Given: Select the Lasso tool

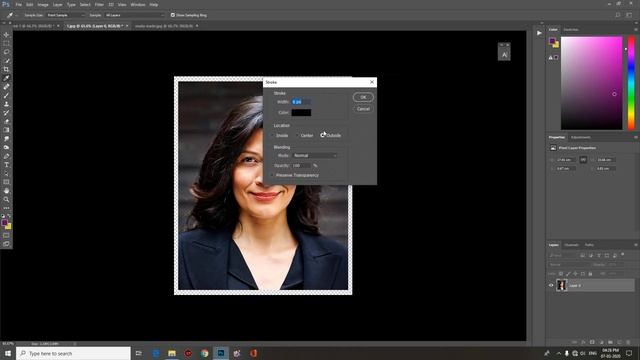Looking at the screenshot, I should click(6, 52).
